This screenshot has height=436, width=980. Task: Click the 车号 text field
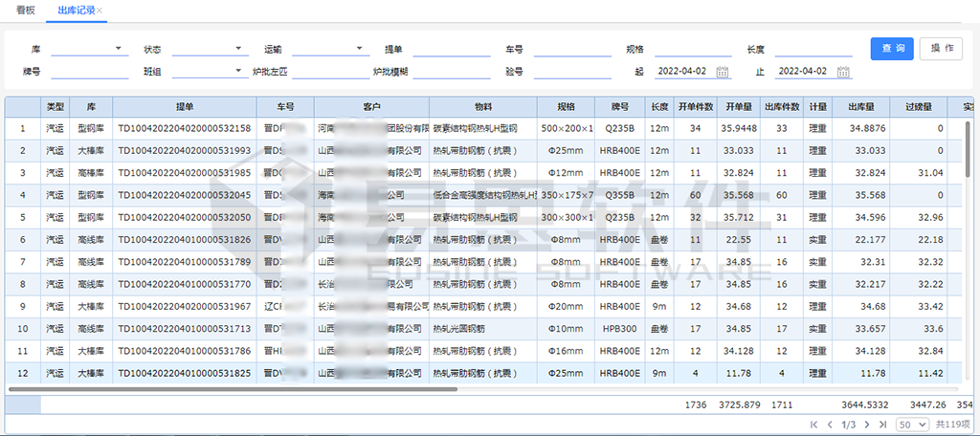(571, 49)
